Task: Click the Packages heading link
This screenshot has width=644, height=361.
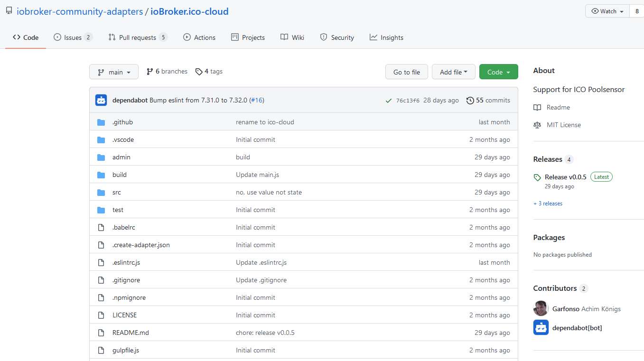Action: click(549, 238)
